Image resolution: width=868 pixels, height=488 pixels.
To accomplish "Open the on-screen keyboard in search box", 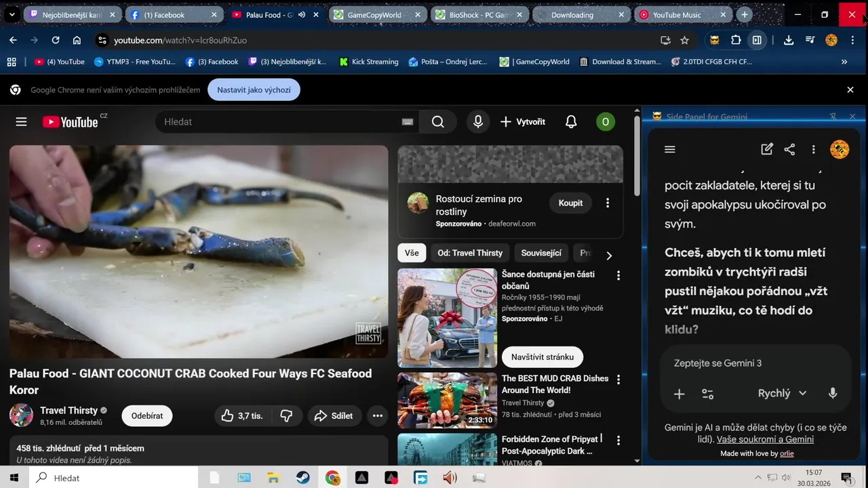I will pos(407,122).
